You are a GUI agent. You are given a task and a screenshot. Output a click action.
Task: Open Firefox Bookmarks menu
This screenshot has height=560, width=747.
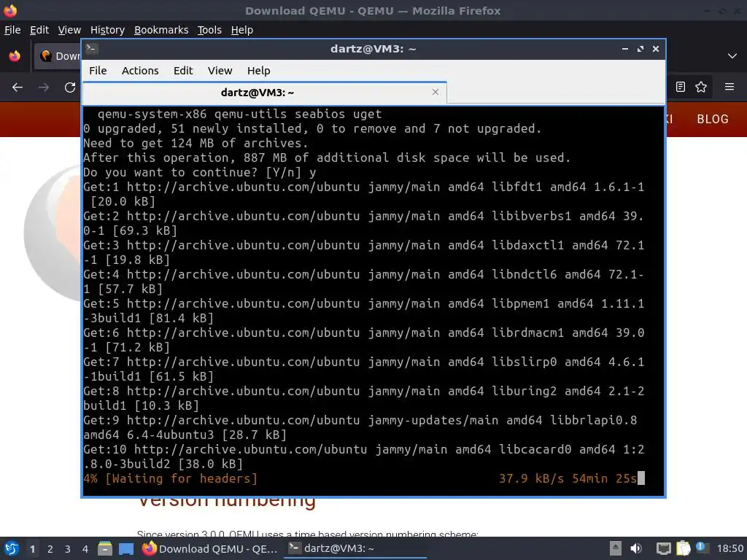[x=161, y=30]
